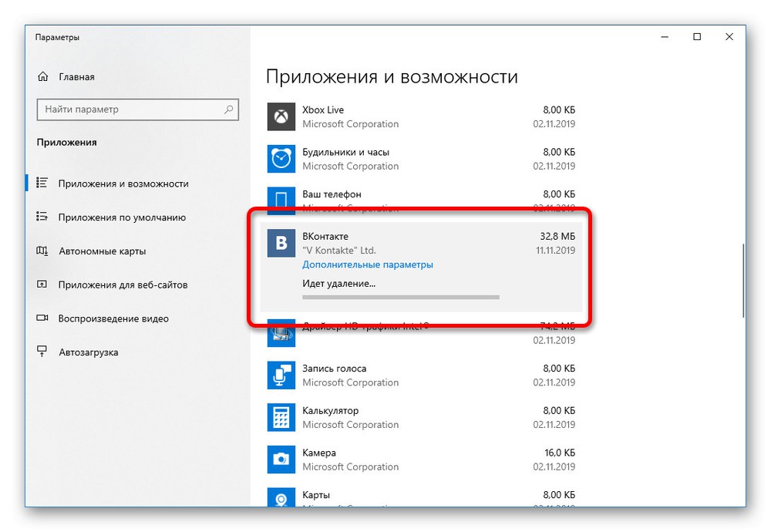Click the startup icon beside Автозагрузка
This screenshot has height=532, width=771.
(42, 352)
